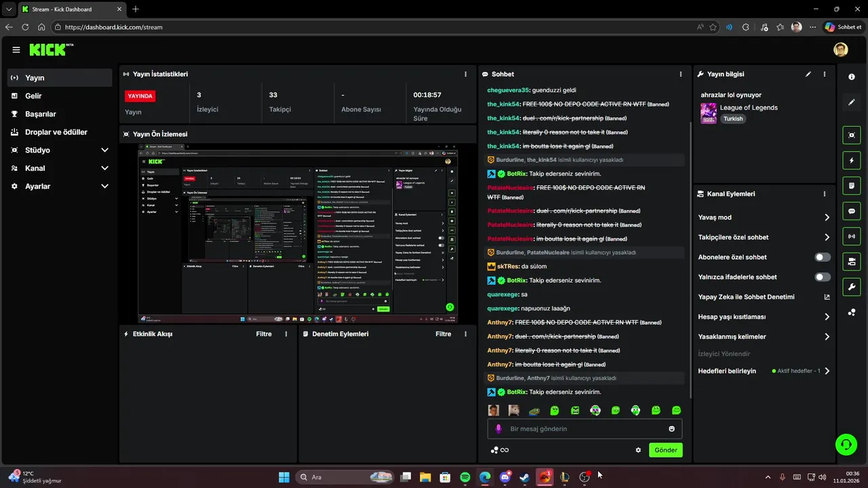The height and width of the screenshot is (488, 868).
Task: Open Hesap yaşı kısıtlaması chevron
Action: 827,317
